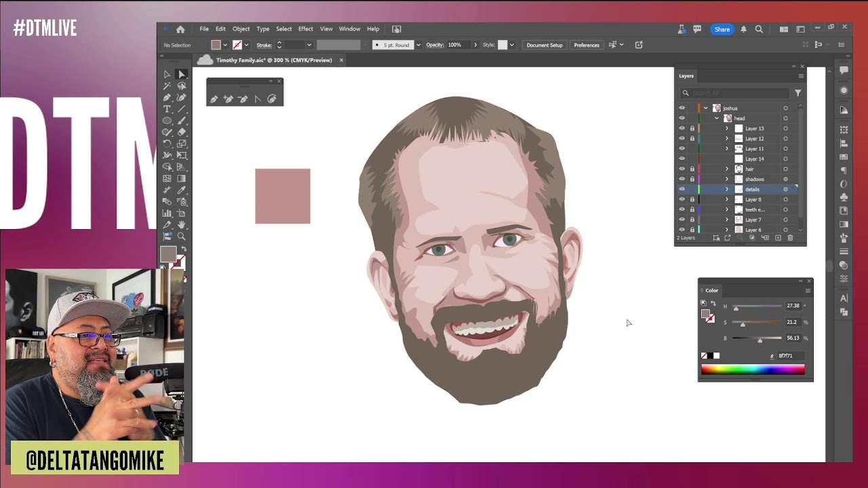
Task: Expand the hair layer contents
Action: 727,169
